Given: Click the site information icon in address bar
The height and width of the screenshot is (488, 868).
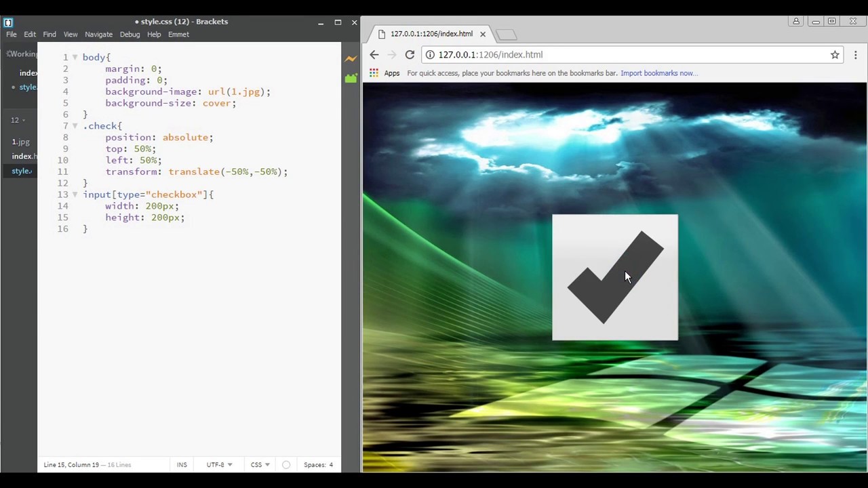Looking at the screenshot, I should point(430,55).
